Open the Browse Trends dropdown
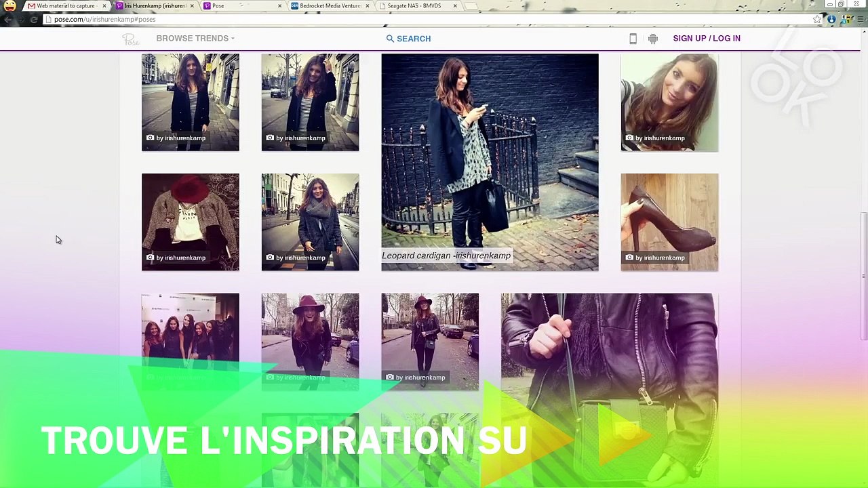 (x=195, y=38)
